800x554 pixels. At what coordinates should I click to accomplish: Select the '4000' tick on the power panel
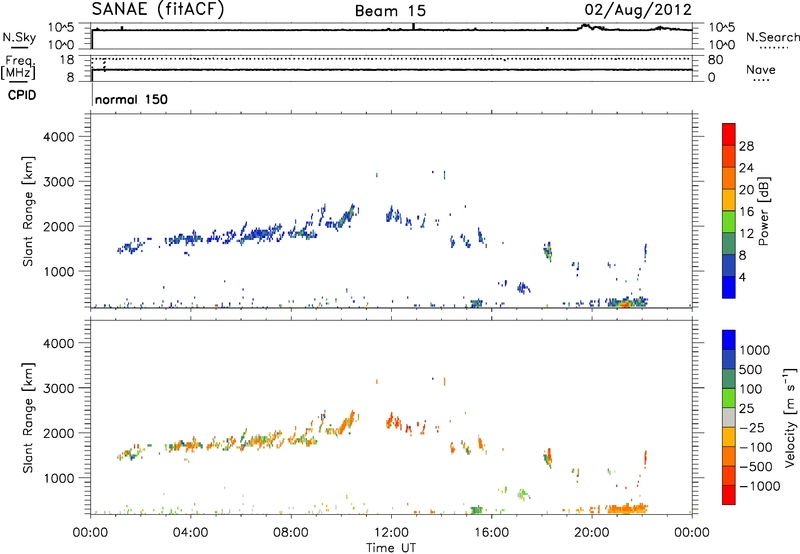pos(59,137)
